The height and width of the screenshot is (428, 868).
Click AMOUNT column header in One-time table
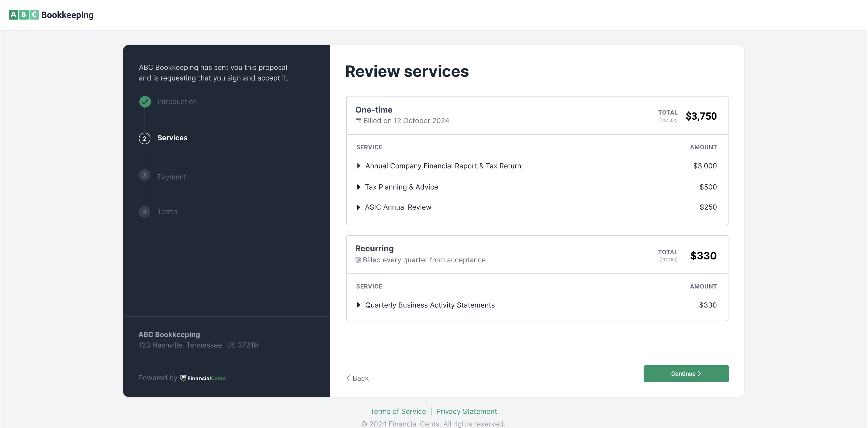click(703, 147)
